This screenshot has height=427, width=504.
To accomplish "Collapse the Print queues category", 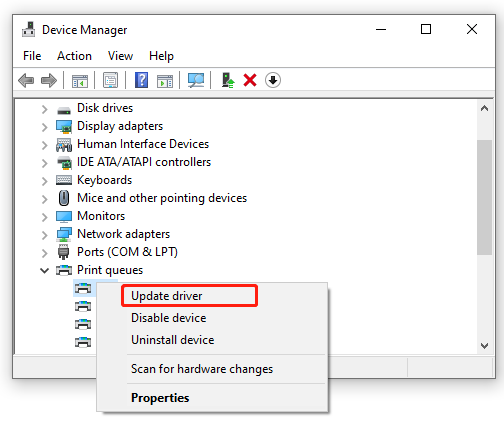I will tap(44, 270).
